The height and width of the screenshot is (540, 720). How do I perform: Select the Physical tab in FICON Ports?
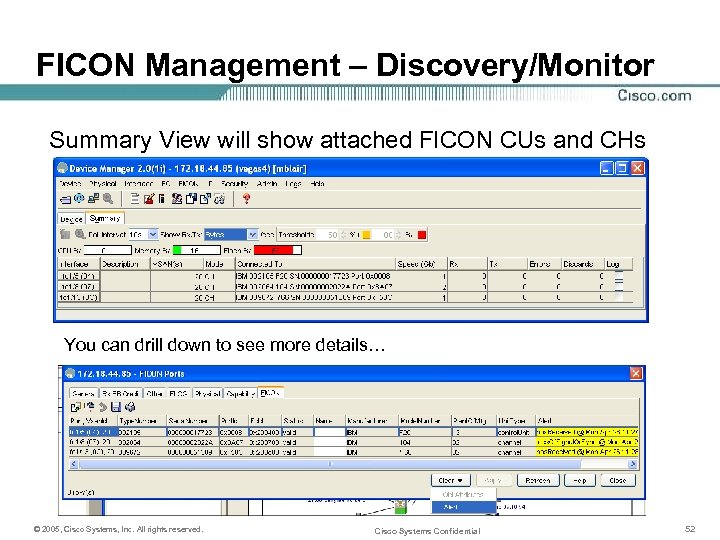tap(207, 394)
